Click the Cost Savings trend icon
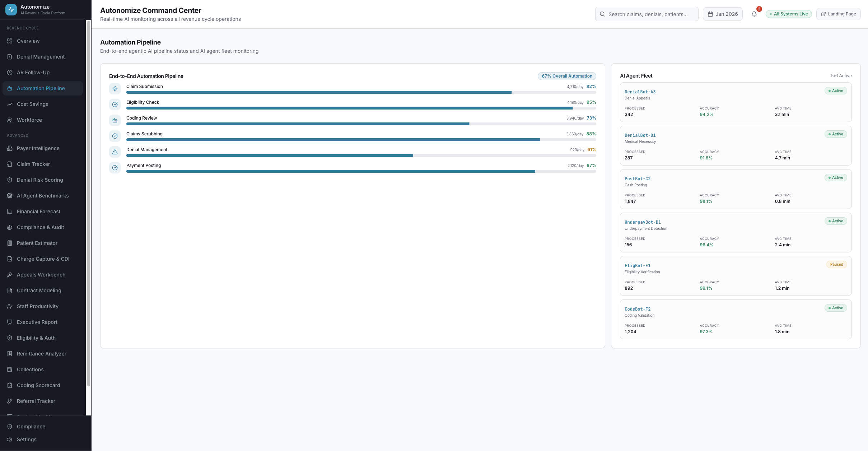This screenshot has width=868, height=451. [10, 104]
